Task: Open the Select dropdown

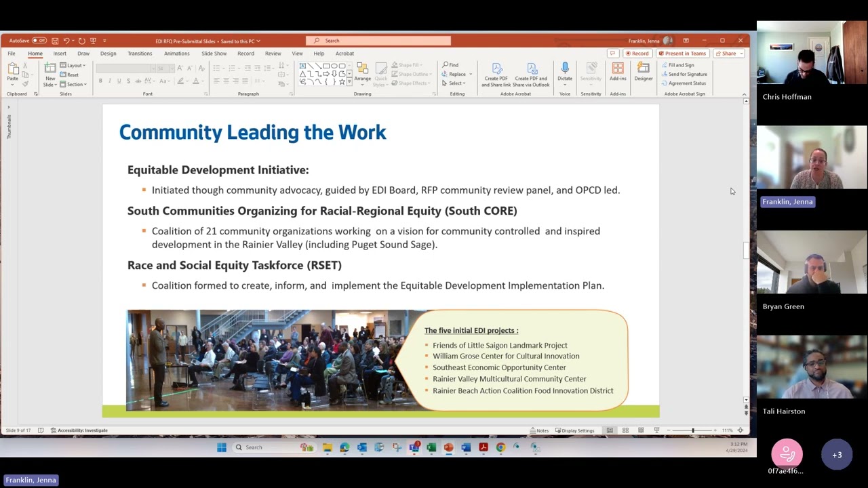Action: (x=454, y=83)
